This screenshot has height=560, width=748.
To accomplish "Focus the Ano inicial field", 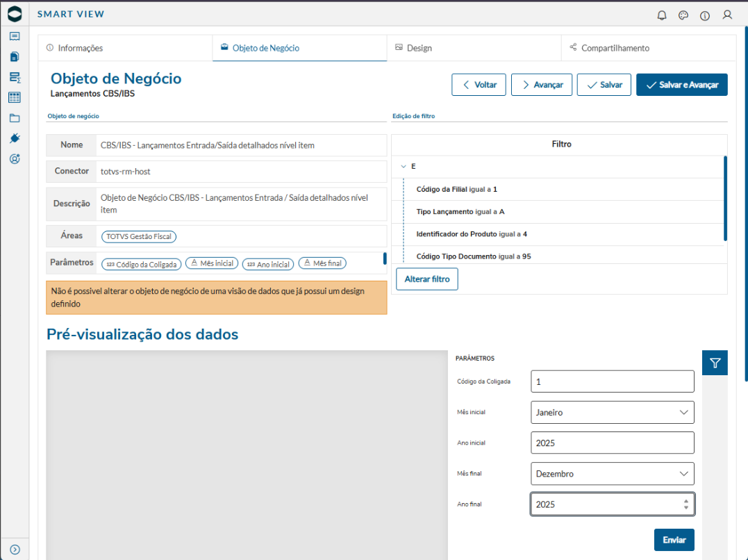I will pos(612,443).
